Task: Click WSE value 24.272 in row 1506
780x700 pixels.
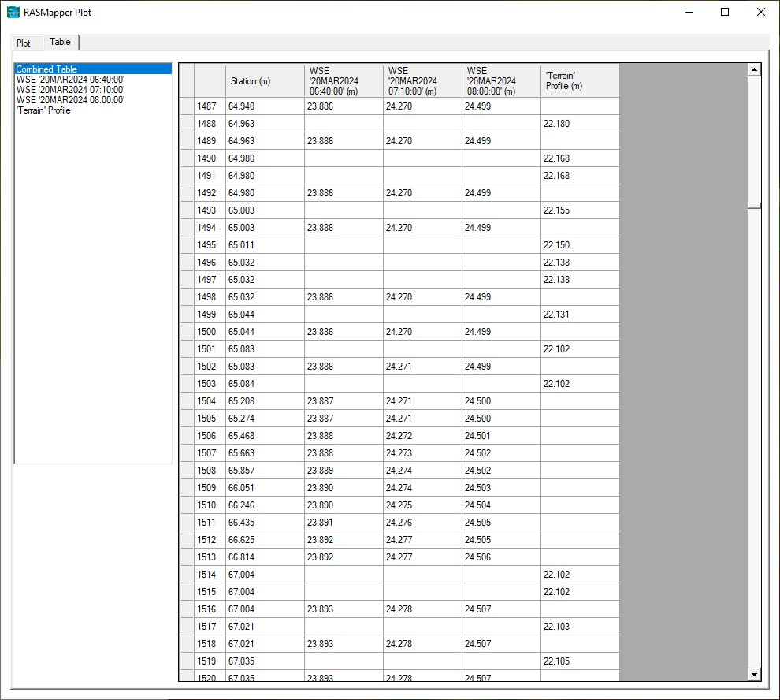Action: 422,436
